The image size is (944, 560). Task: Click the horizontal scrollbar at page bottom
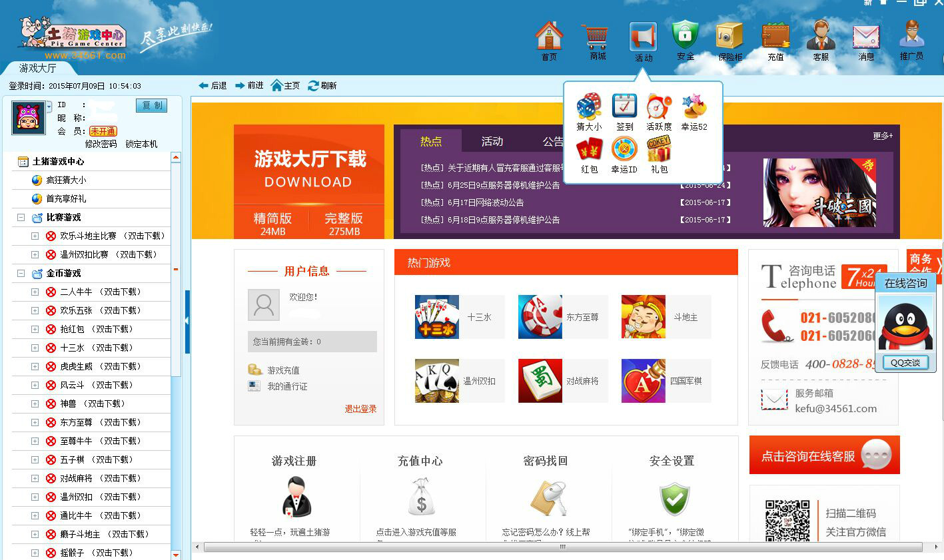[x=562, y=547]
